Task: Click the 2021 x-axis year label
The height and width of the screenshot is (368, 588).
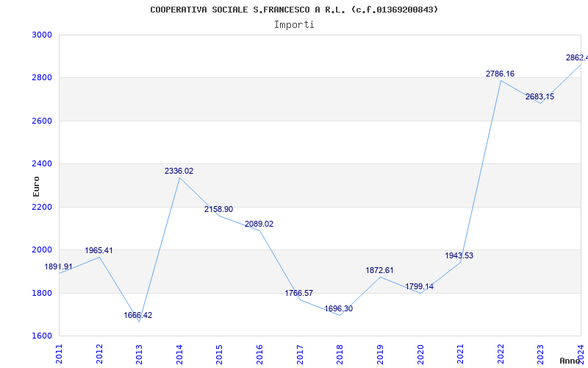Action: pos(461,354)
